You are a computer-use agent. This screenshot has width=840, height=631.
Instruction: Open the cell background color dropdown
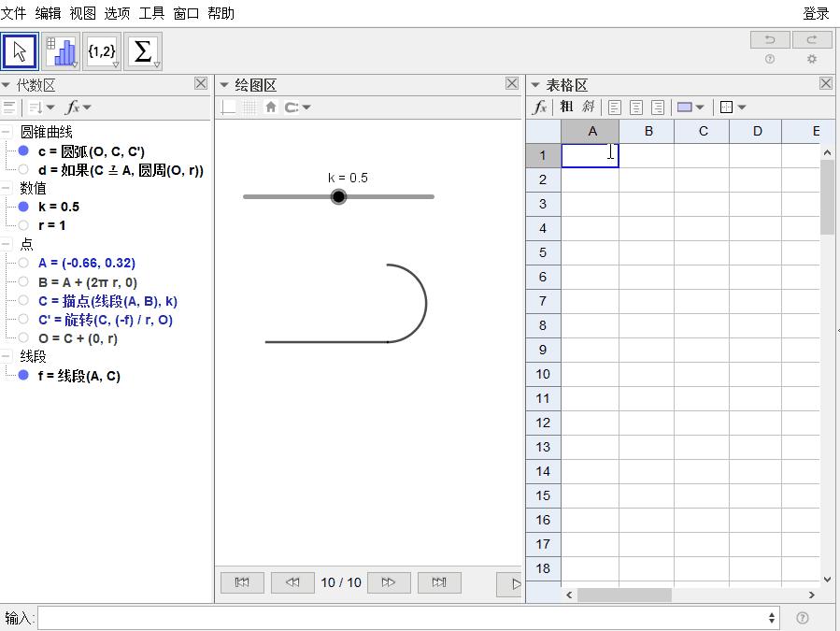pyautogui.click(x=691, y=108)
